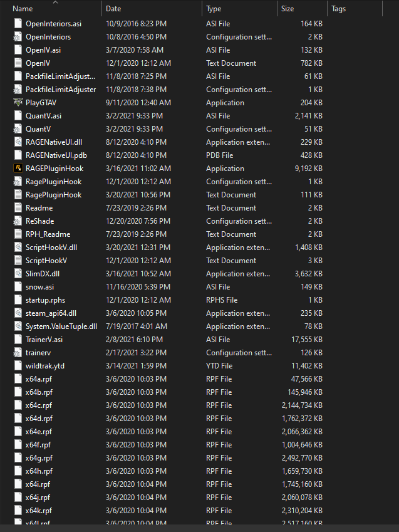Click the x64k.rpf file icon
This screenshot has width=399, height=532.
click(18, 511)
